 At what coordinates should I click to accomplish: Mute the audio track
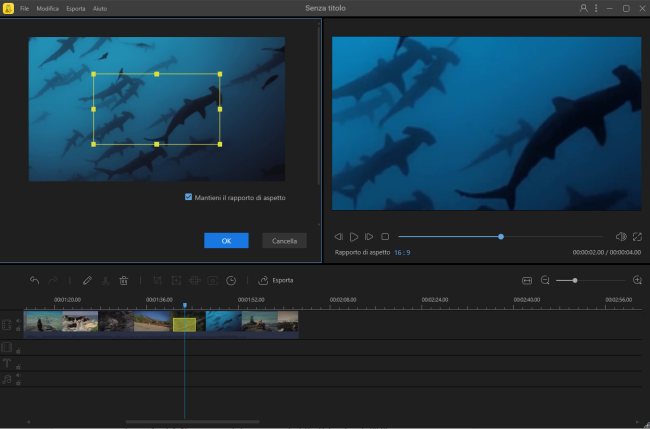click(x=18, y=376)
